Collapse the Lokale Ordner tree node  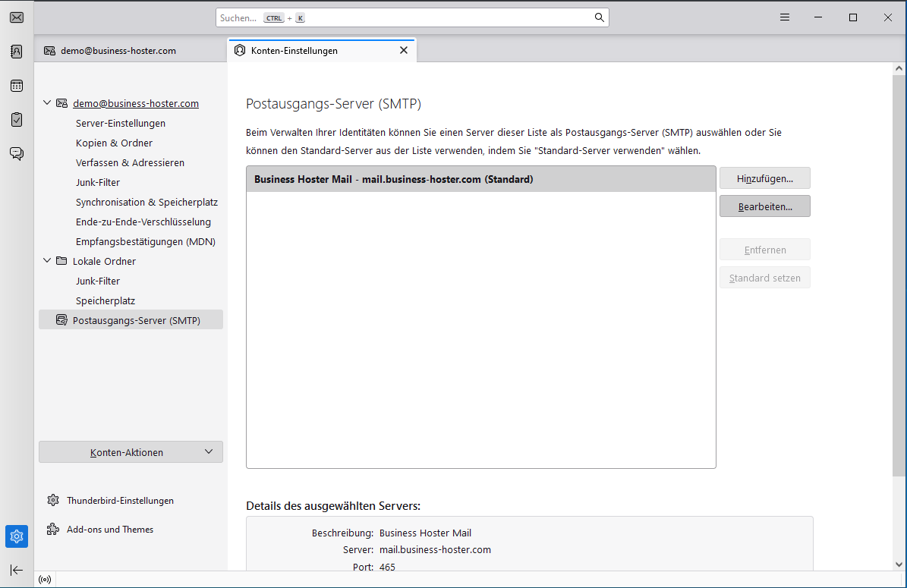[47, 261]
